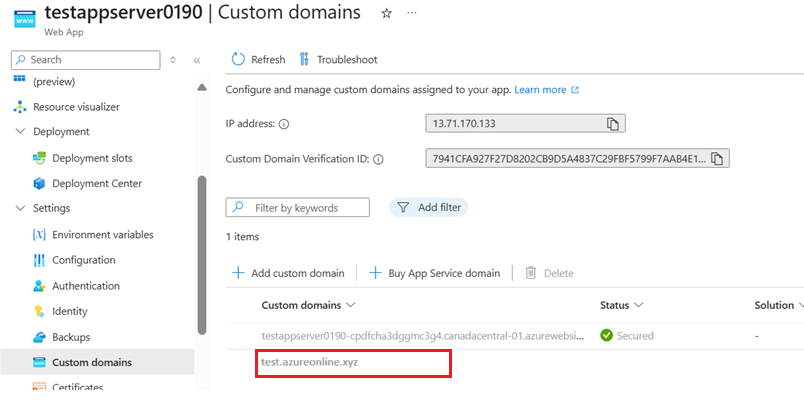Open Certificates in sidebar

tap(77, 387)
